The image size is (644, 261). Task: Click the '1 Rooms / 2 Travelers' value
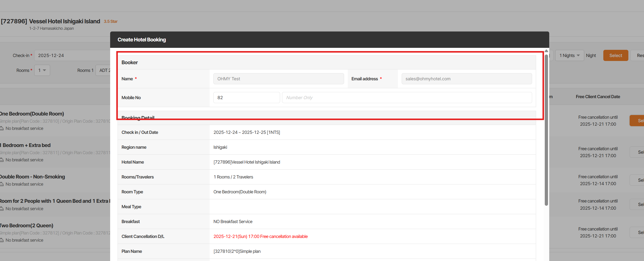click(x=233, y=177)
